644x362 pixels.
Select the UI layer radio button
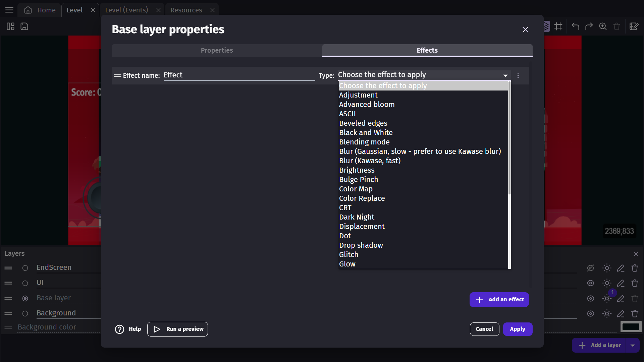click(25, 283)
